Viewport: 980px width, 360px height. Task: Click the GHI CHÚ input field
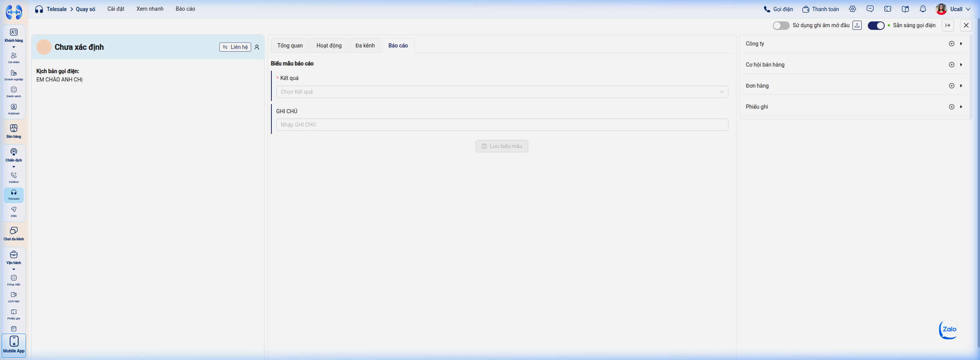coord(502,125)
